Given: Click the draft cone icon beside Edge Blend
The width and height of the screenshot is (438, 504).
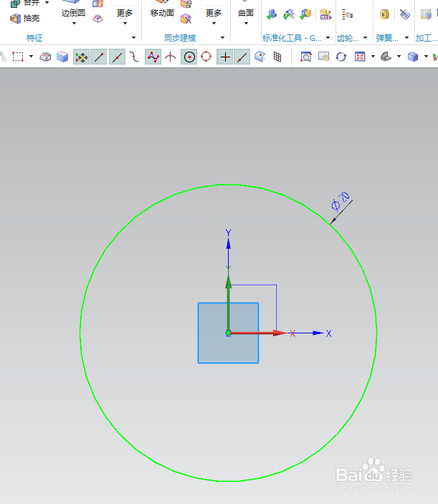Looking at the screenshot, I should point(97,19).
